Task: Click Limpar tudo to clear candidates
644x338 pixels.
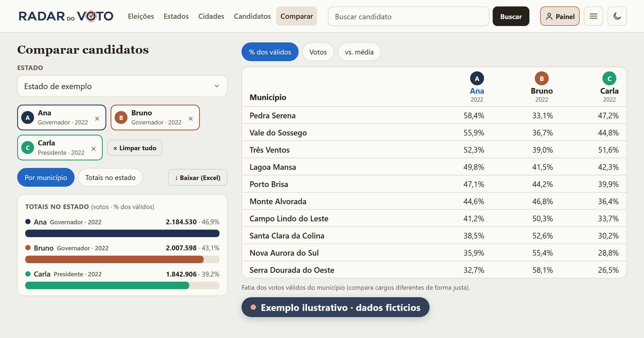Action: coord(135,148)
